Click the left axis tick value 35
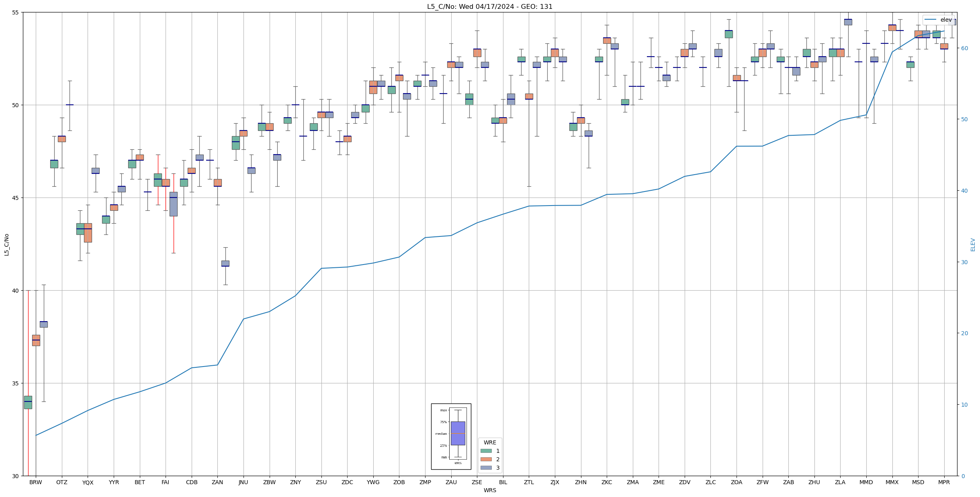 (15, 383)
